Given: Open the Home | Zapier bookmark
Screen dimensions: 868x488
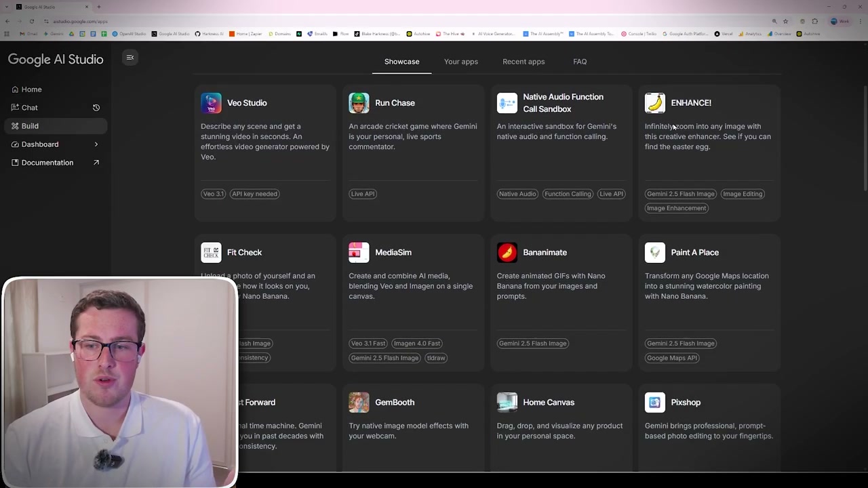Looking at the screenshot, I should click(245, 34).
